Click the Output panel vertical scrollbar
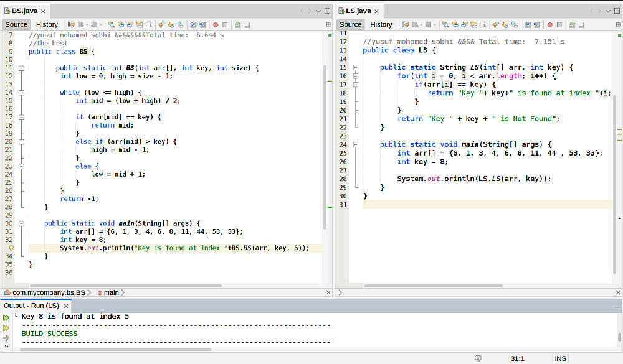The height and width of the screenshot is (364, 623). pyautogui.click(x=619, y=337)
